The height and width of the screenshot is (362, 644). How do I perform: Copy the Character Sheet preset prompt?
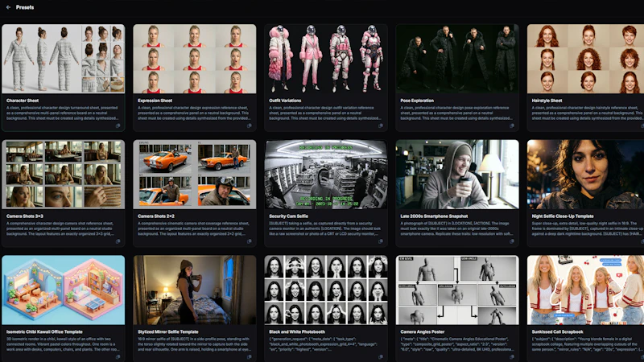pos(118,126)
